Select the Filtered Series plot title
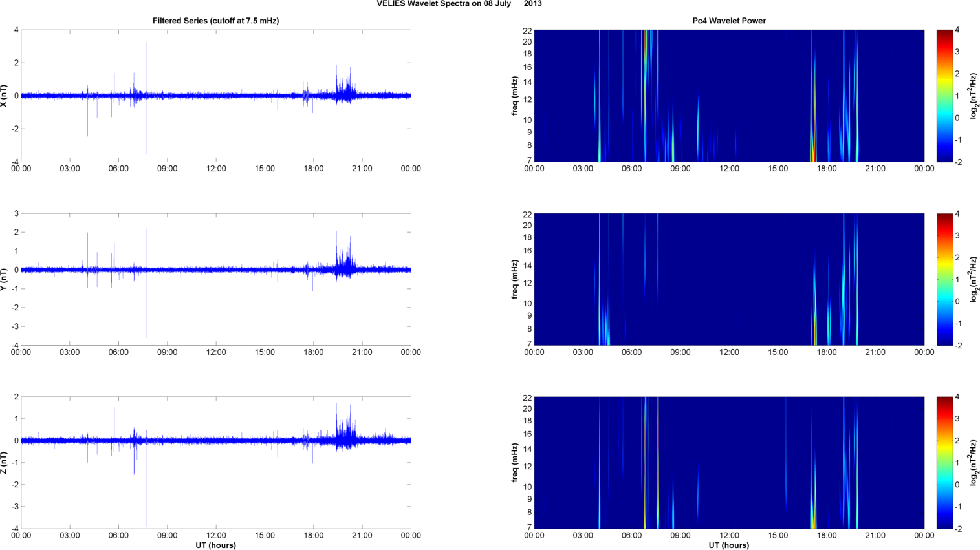The image size is (980, 550). point(215,21)
